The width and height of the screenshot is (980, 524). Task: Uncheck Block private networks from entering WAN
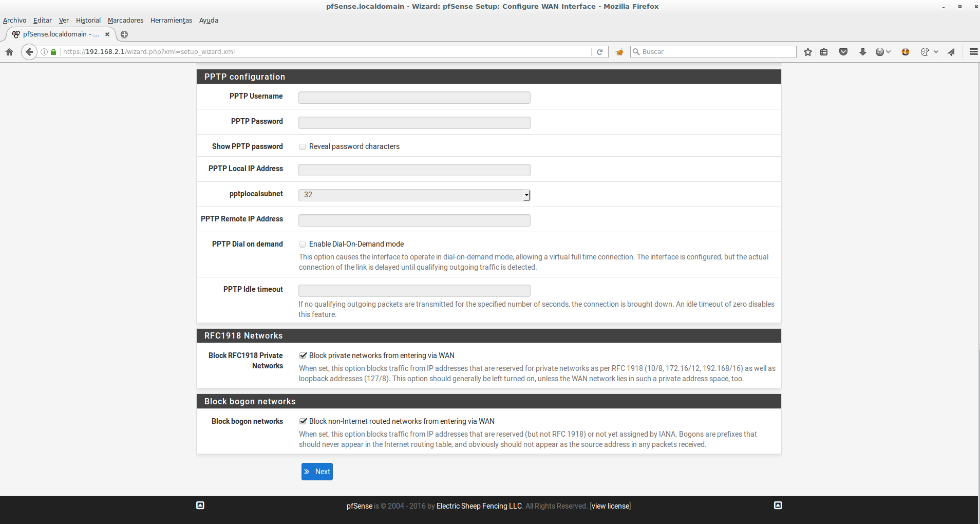pos(303,355)
